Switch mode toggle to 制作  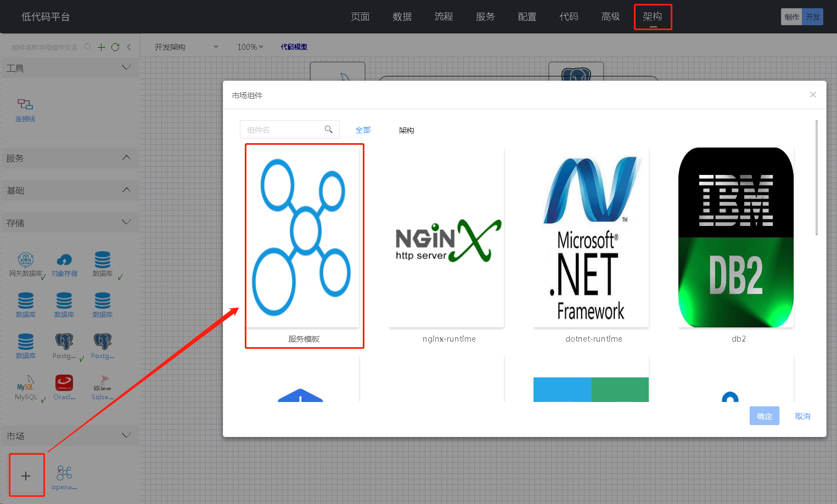click(791, 17)
